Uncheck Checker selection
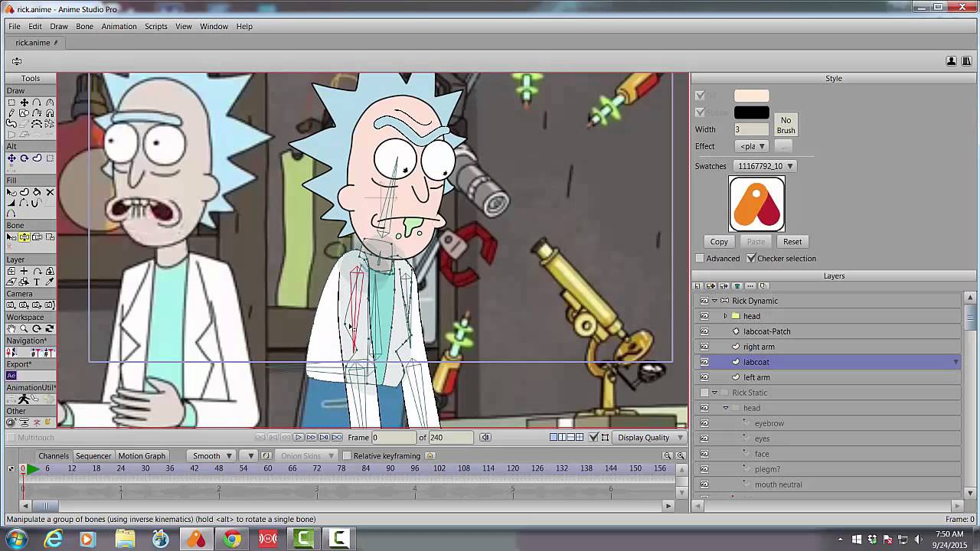Image resolution: width=980 pixels, height=551 pixels. click(751, 259)
